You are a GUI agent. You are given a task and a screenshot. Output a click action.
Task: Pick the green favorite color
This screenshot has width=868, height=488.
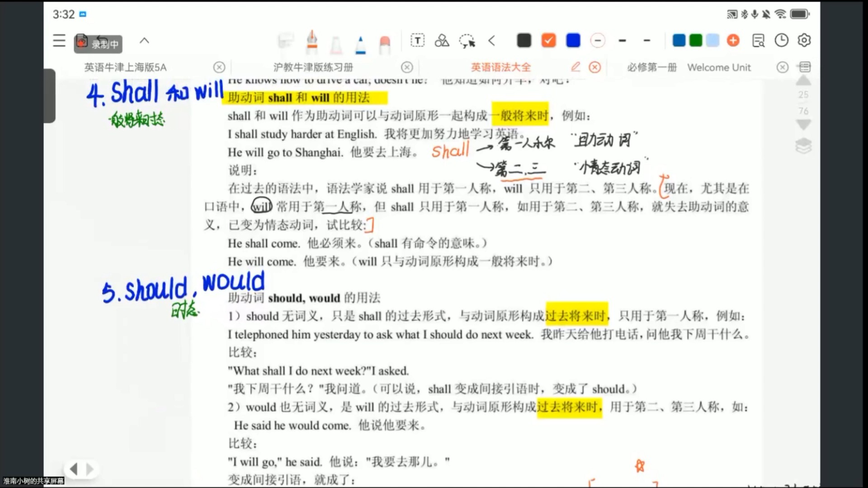696,41
